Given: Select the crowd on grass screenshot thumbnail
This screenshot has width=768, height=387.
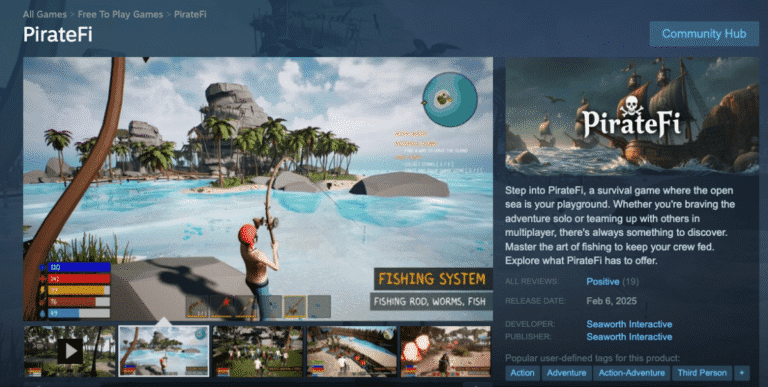Looking at the screenshot, I should [258, 351].
